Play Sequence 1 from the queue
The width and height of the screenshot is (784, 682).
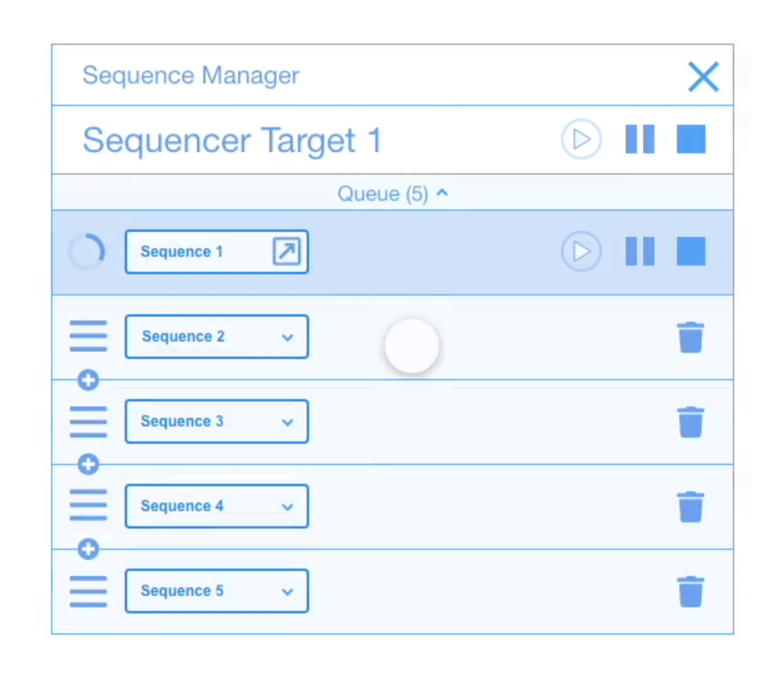coord(581,252)
